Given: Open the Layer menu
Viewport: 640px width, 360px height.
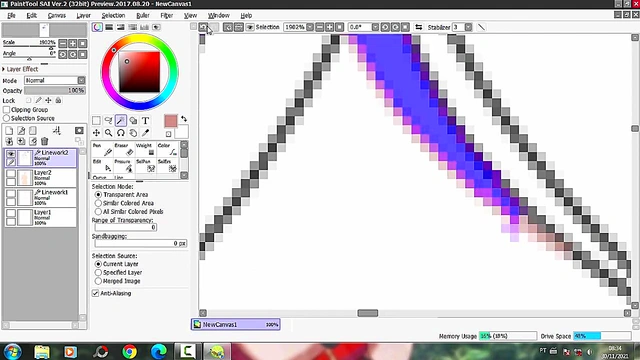Looking at the screenshot, I should [83, 16].
